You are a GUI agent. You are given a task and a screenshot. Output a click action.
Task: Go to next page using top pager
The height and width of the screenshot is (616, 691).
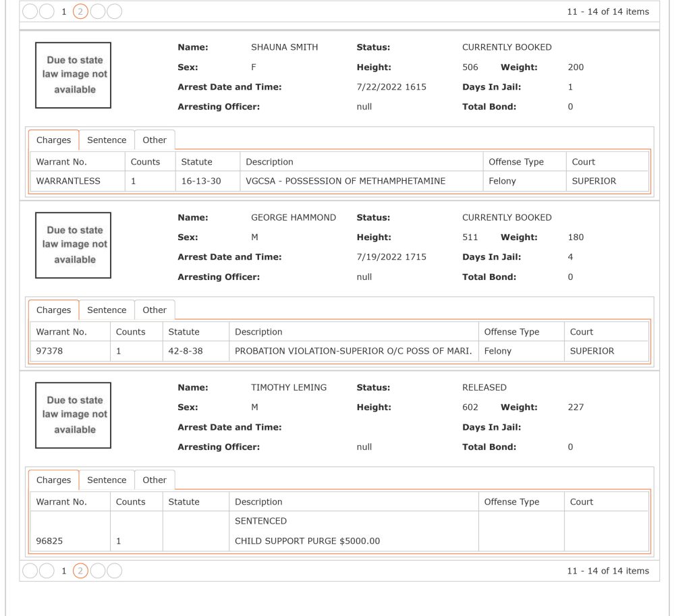tap(98, 11)
